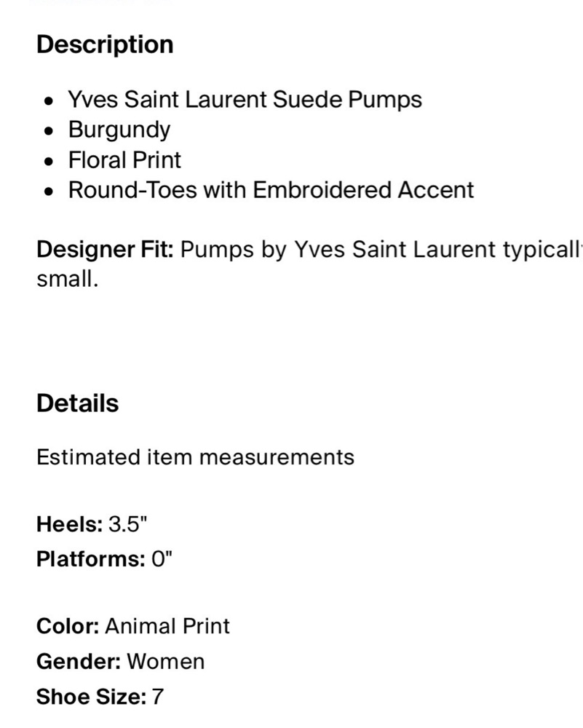Click the Description heading
This screenshot has width=583, height=728.
pyautogui.click(x=105, y=44)
